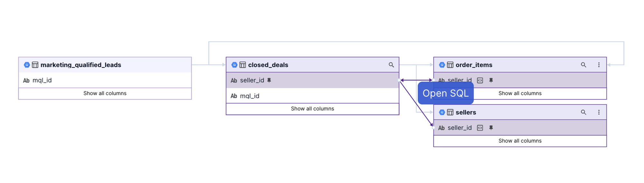Select mql_id column in marketing_qualified_leads
The image size is (644, 183).
click(42, 80)
